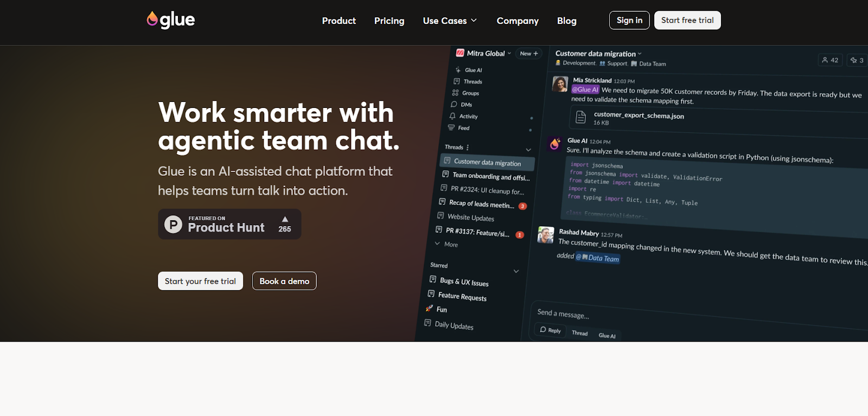Viewport: 868px width, 416px height.
Task: Click the Sign in button
Action: click(629, 20)
